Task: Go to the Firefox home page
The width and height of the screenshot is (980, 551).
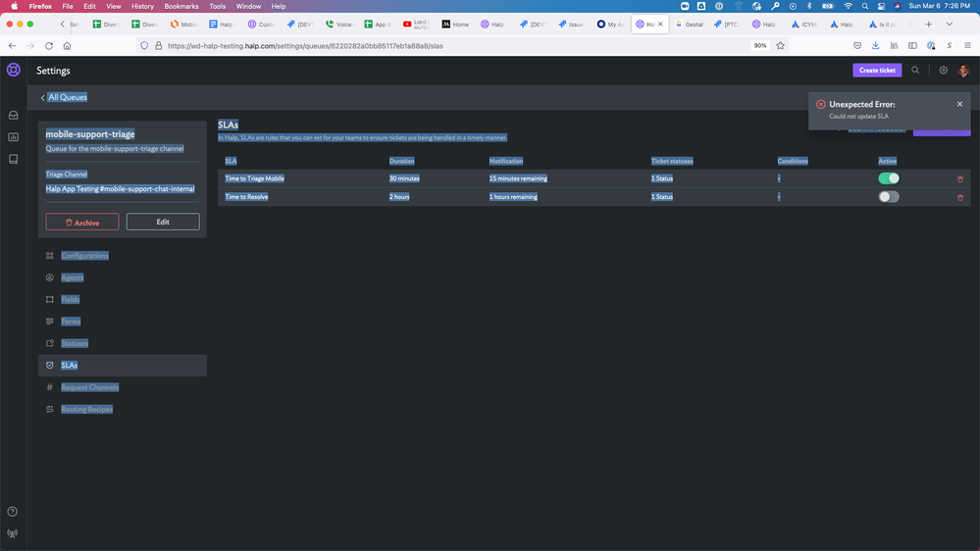Action: point(67,46)
